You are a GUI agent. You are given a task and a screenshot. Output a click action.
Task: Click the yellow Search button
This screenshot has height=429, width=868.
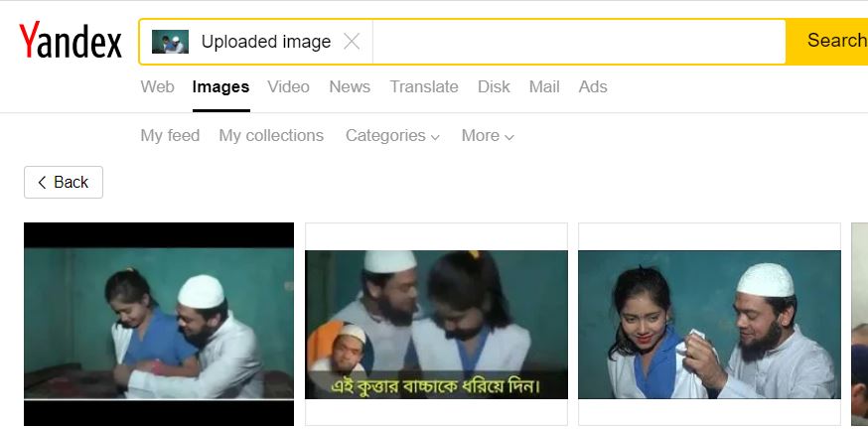(827, 41)
